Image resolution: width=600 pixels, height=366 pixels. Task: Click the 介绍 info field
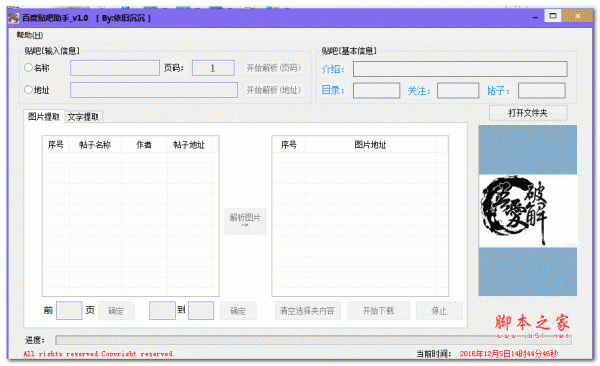(460, 69)
